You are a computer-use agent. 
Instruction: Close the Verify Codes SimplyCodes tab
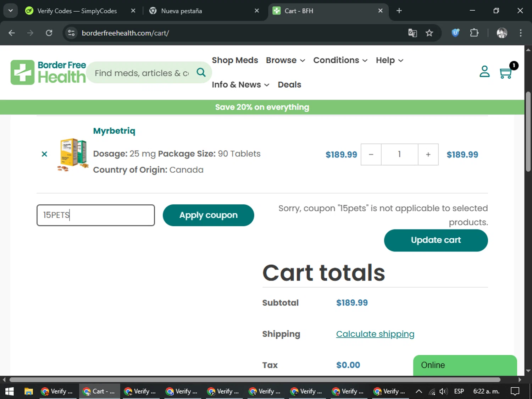point(133,11)
